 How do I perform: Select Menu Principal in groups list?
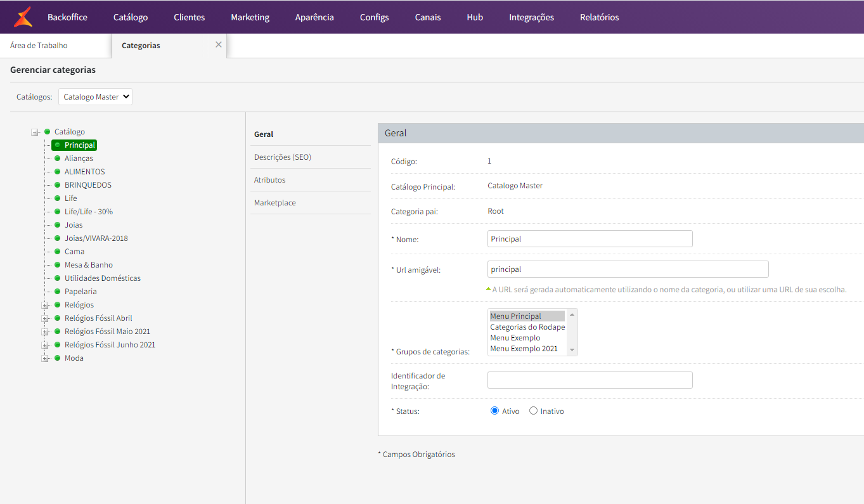527,316
